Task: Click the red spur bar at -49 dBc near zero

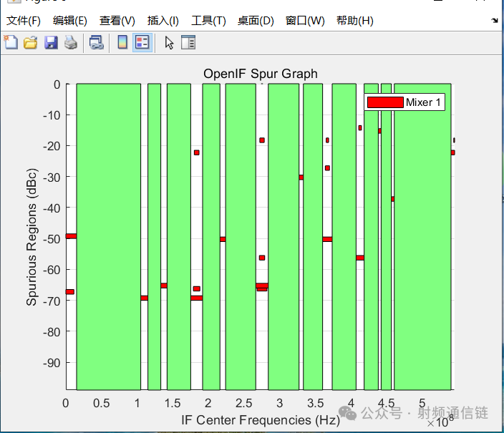Action: 71,236
